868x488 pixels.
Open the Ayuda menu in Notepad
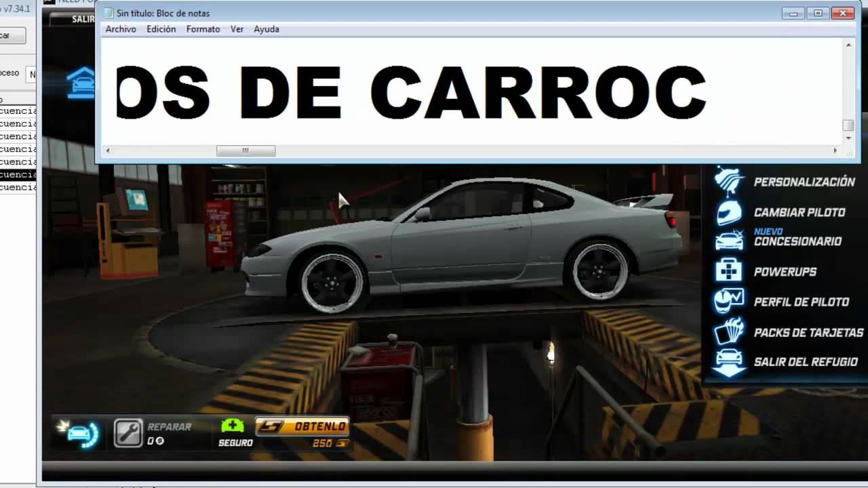tap(267, 29)
